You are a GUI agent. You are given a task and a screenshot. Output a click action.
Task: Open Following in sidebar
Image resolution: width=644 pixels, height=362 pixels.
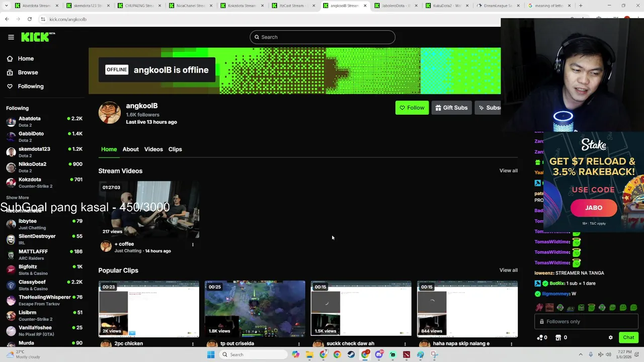click(x=25, y=86)
